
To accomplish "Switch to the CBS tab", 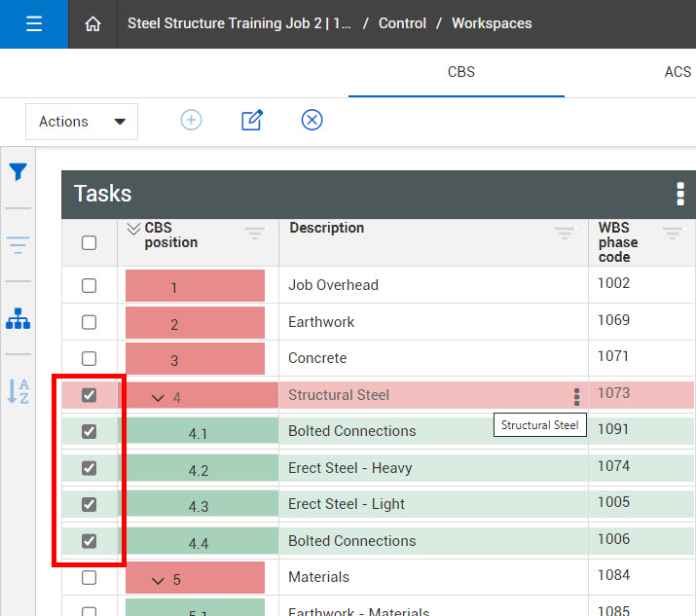I will pos(460,72).
